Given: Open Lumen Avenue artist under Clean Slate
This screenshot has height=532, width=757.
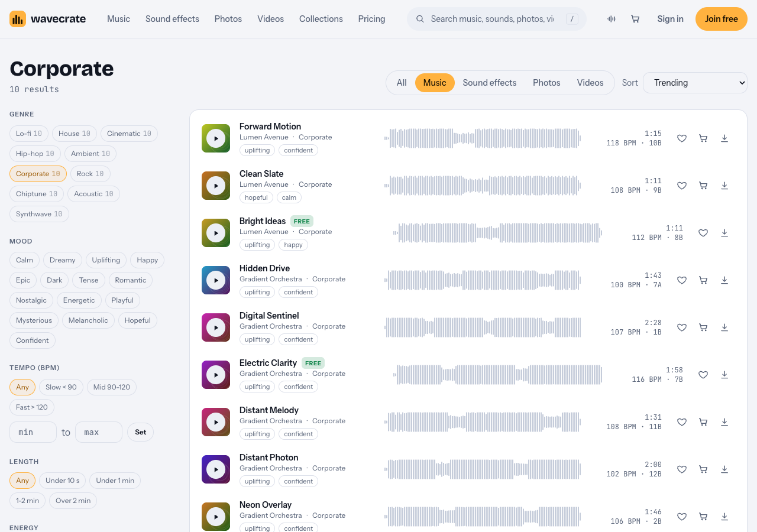Looking at the screenshot, I should pyautogui.click(x=264, y=184).
